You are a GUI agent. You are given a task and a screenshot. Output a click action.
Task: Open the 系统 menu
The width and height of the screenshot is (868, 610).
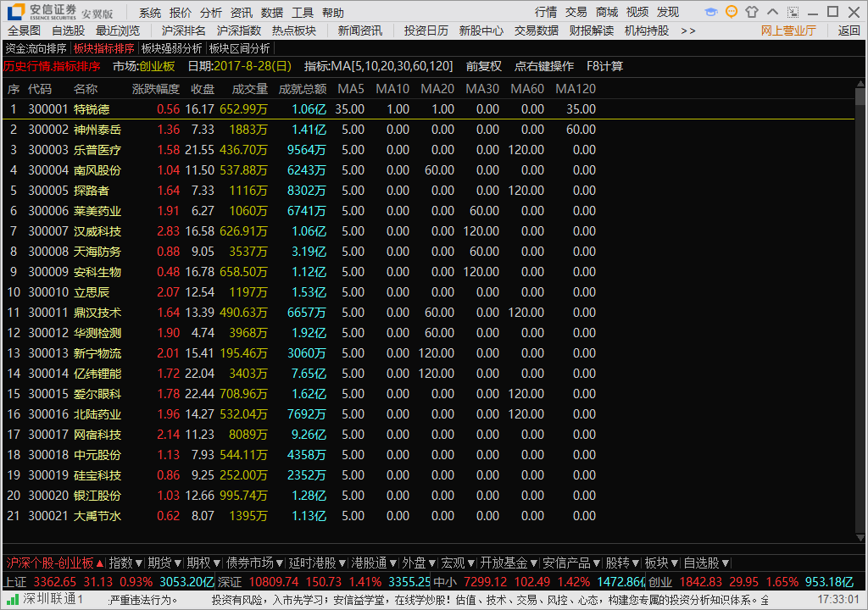point(150,12)
